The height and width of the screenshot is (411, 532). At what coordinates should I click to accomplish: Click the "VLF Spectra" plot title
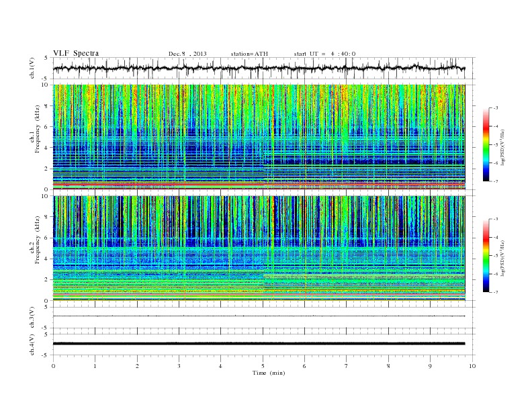76,53
